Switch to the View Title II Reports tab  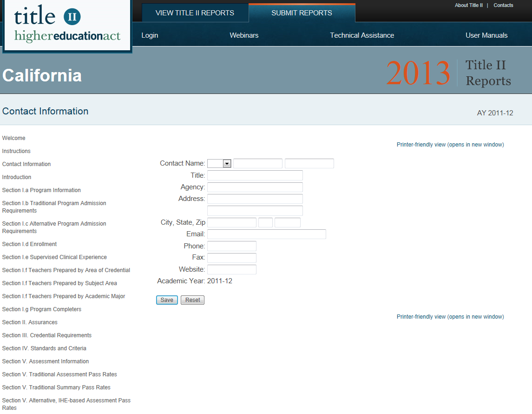(195, 13)
